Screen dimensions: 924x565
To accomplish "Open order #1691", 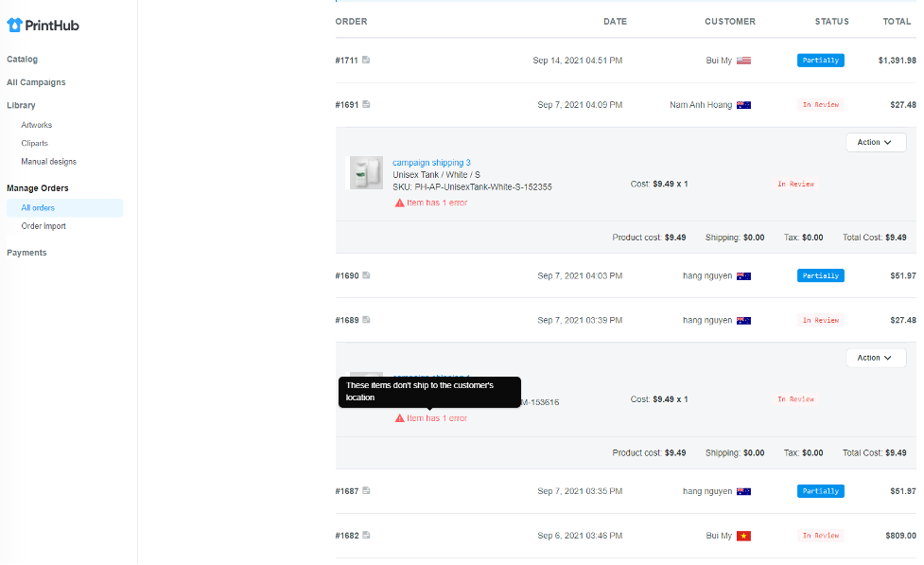I will click(346, 104).
